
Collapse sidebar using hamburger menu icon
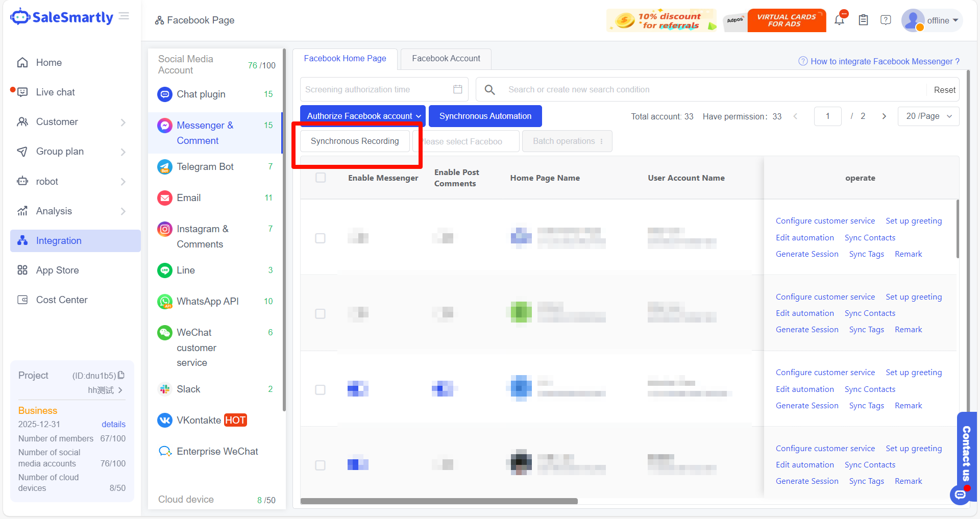pyautogui.click(x=124, y=16)
